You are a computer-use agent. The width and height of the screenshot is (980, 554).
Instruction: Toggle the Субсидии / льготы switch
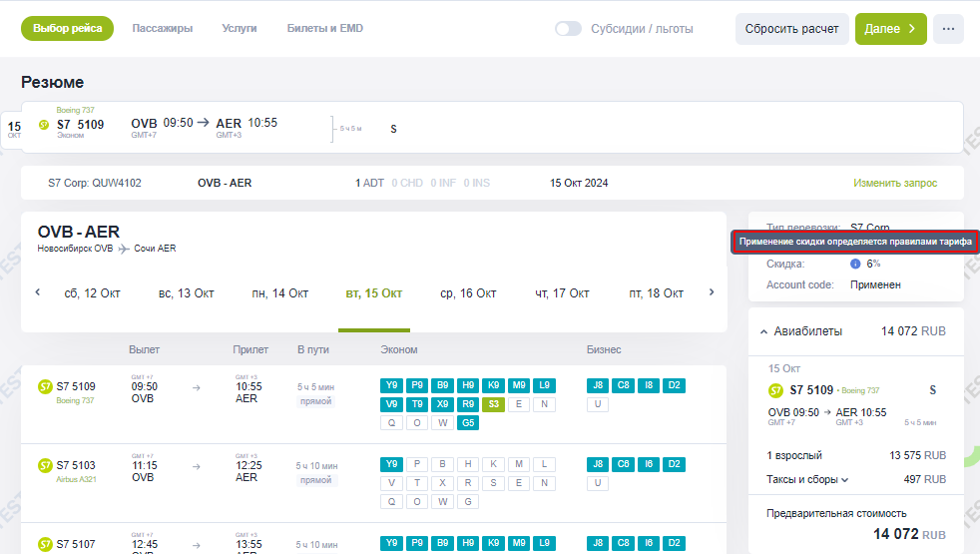[568, 29]
